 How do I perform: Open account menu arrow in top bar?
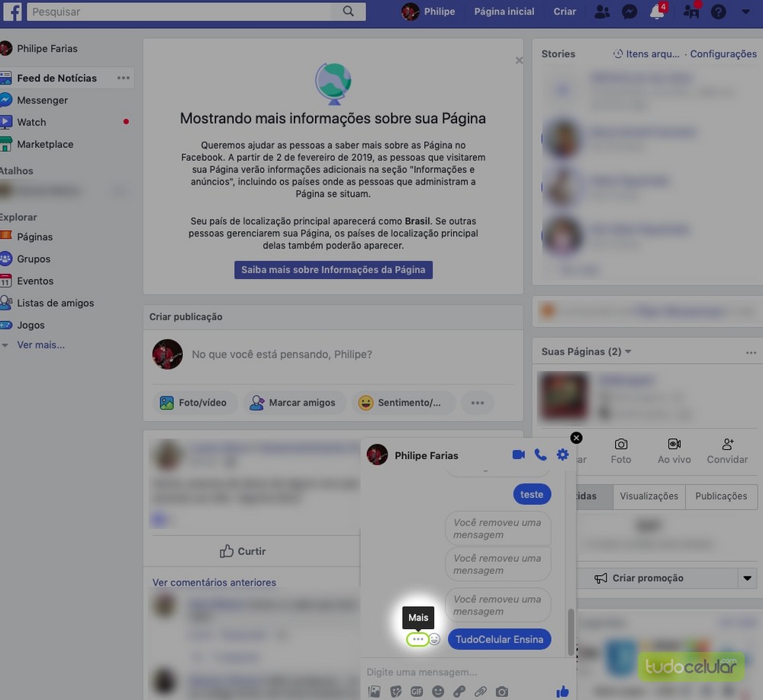pyautogui.click(x=745, y=12)
